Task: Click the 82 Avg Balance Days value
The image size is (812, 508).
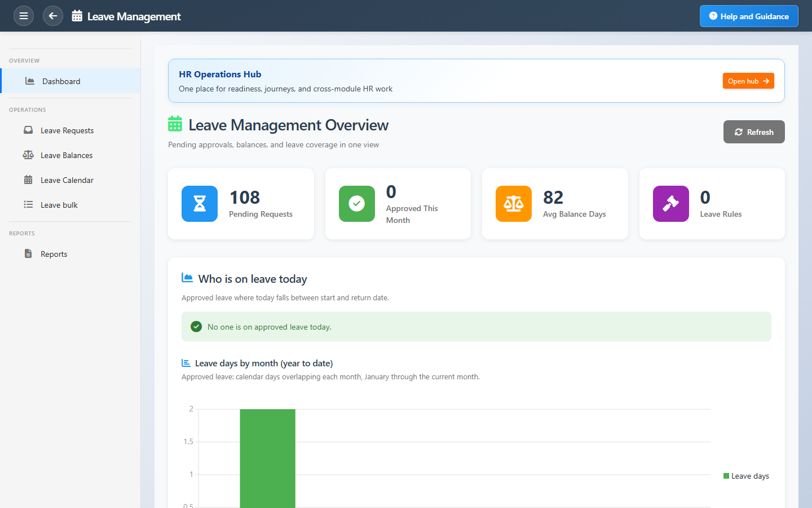Action: [x=553, y=197]
